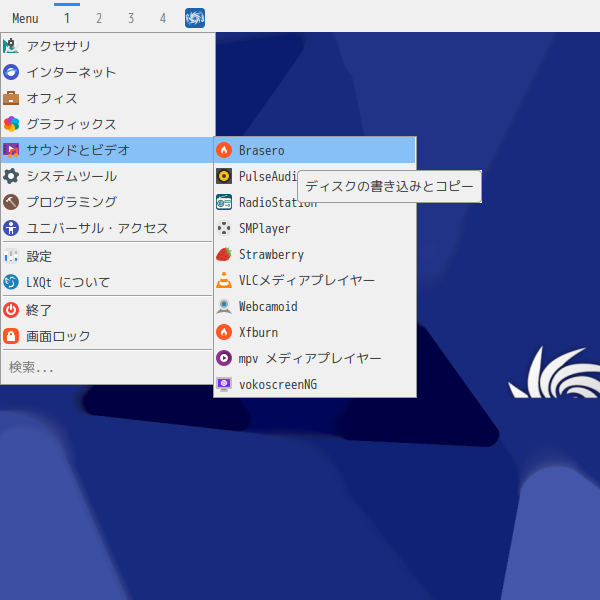This screenshot has width=600, height=600.
Task: Click the 検索... search field
Action: (107, 367)
